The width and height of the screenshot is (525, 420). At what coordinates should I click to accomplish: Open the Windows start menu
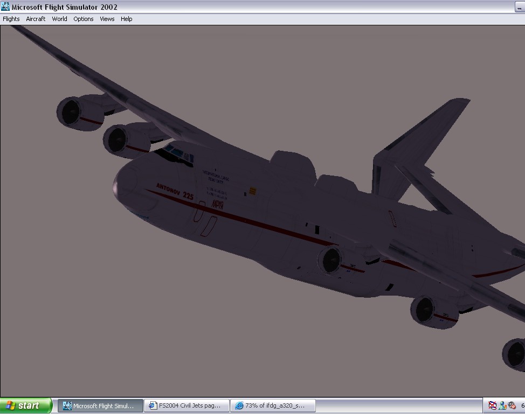click(x=26, y=405)
